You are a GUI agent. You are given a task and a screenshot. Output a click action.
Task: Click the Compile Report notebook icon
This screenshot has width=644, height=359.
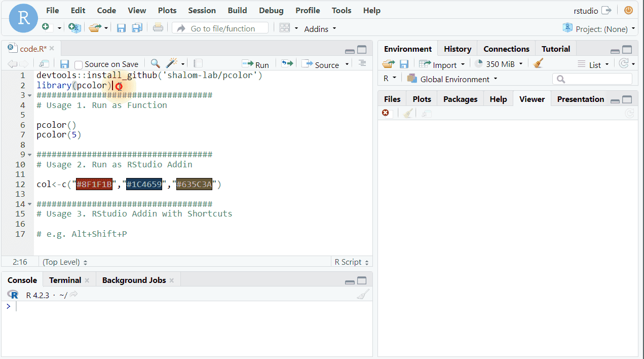198,64
